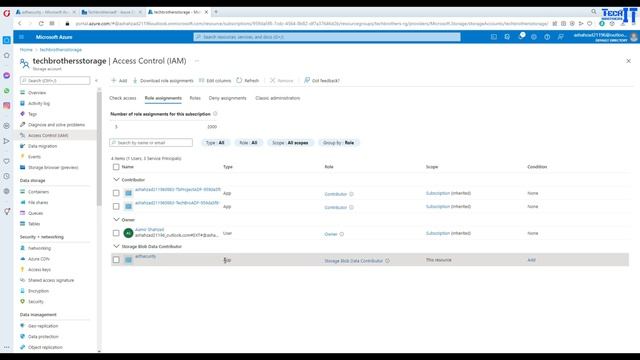Viewport: 640px width, 360px height.
Task: Select Data migration icon in sidebar
Action: (x=22, y=146)
